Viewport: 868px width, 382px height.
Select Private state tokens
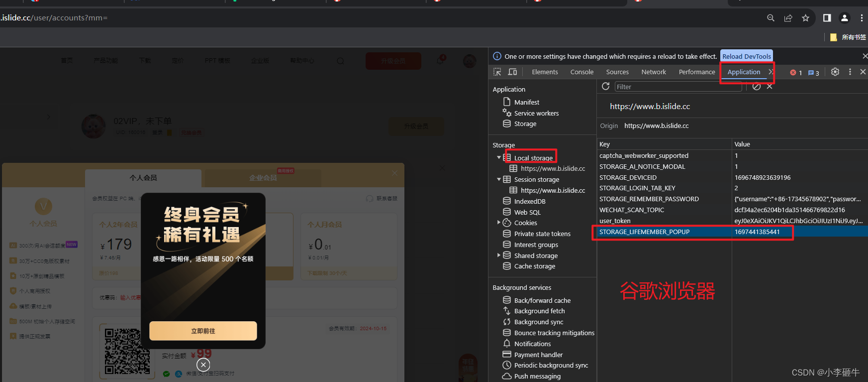tap(542, 234)
